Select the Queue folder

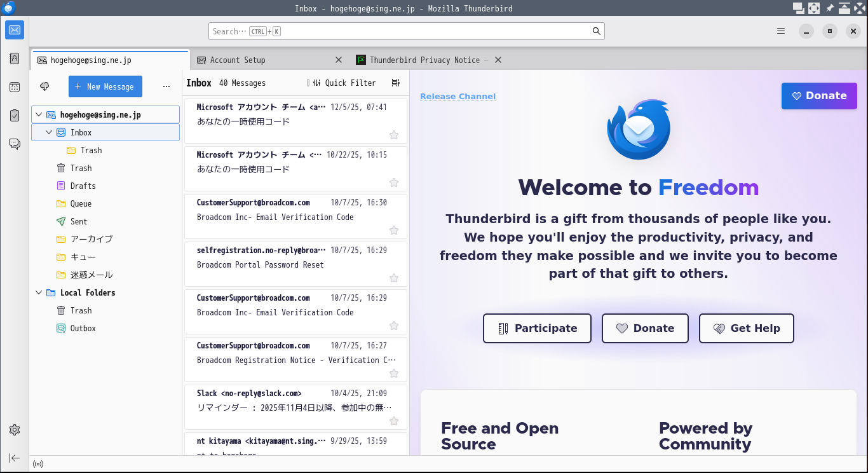click(105, 203)
